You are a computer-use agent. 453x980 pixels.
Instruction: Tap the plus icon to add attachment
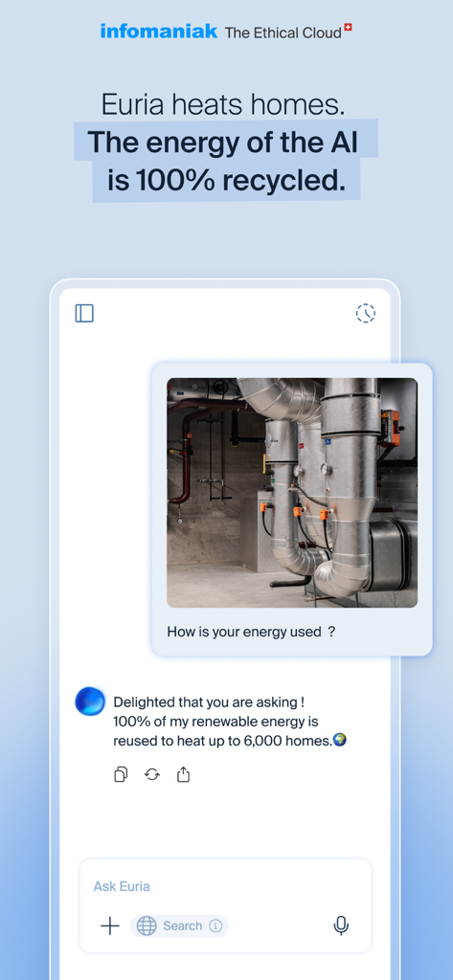click(110, 925)
